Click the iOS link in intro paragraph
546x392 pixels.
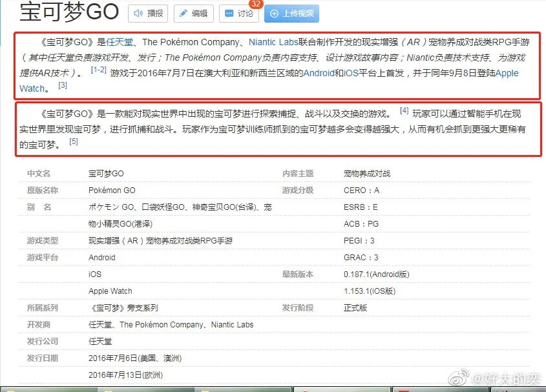point(352,73)
